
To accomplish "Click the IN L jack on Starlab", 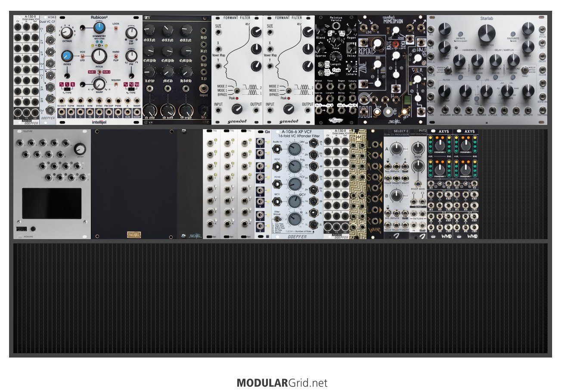I will 431,28.
